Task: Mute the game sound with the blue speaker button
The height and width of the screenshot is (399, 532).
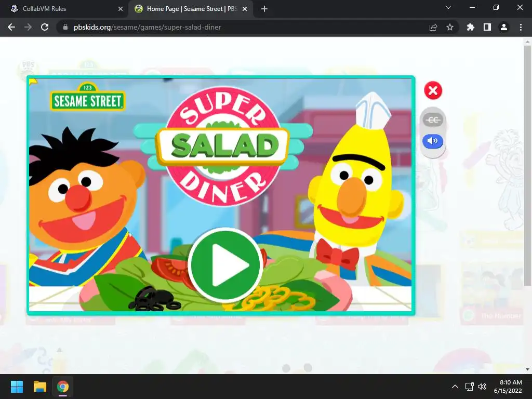Action: coord(433,141)
